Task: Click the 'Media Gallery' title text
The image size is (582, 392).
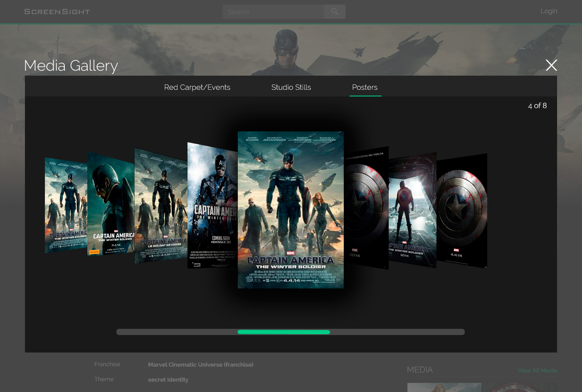Action: (x=71, y=66)
